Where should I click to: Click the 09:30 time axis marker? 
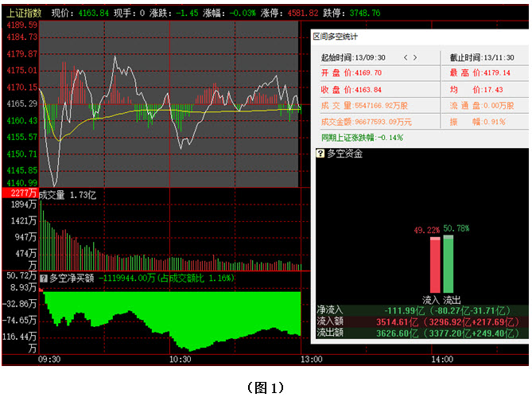(49, 359)
